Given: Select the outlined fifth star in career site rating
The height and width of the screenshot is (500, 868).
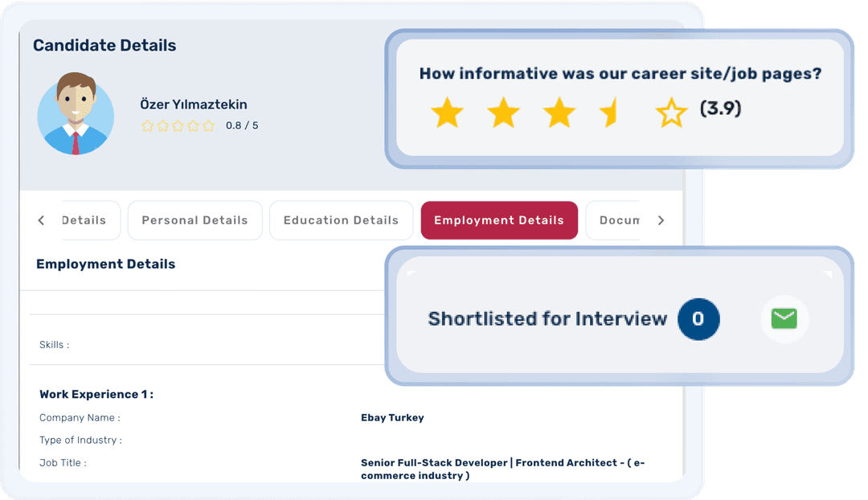Looking at the screenshot, I should point(670,113).
